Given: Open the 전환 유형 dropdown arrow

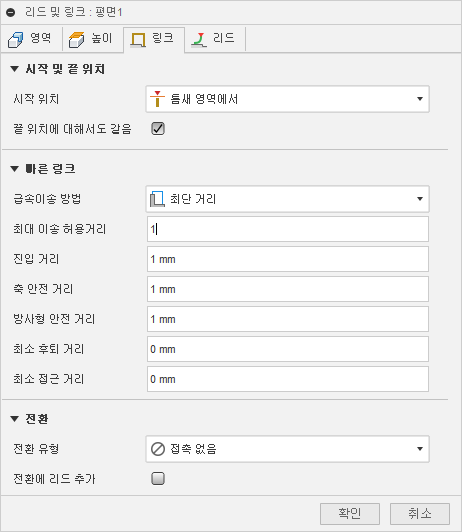Looking at the screenshot, I should point(420,449).
